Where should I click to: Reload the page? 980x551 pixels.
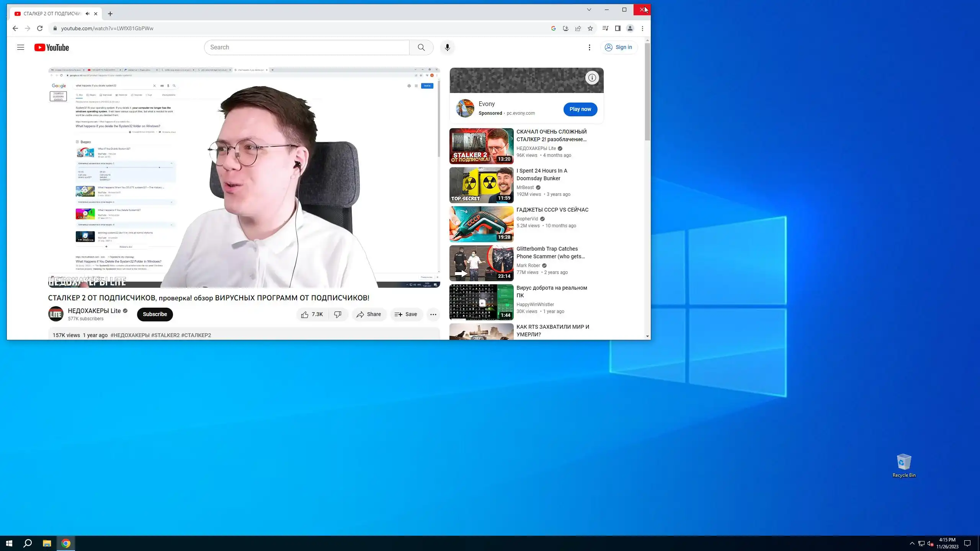tap(40, 28)
